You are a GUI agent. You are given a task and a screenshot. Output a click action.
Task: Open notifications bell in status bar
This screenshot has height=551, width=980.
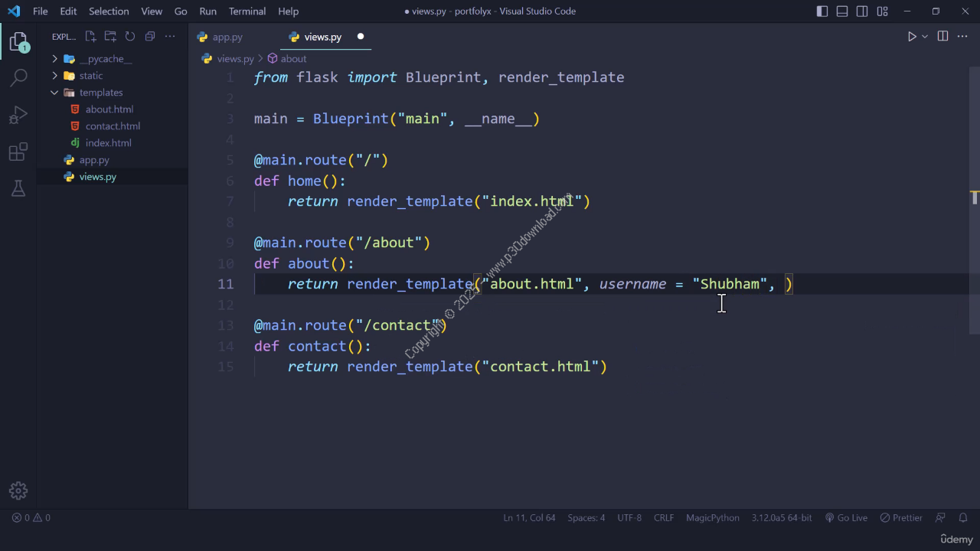pyautogui.click(x=963, y=518)
